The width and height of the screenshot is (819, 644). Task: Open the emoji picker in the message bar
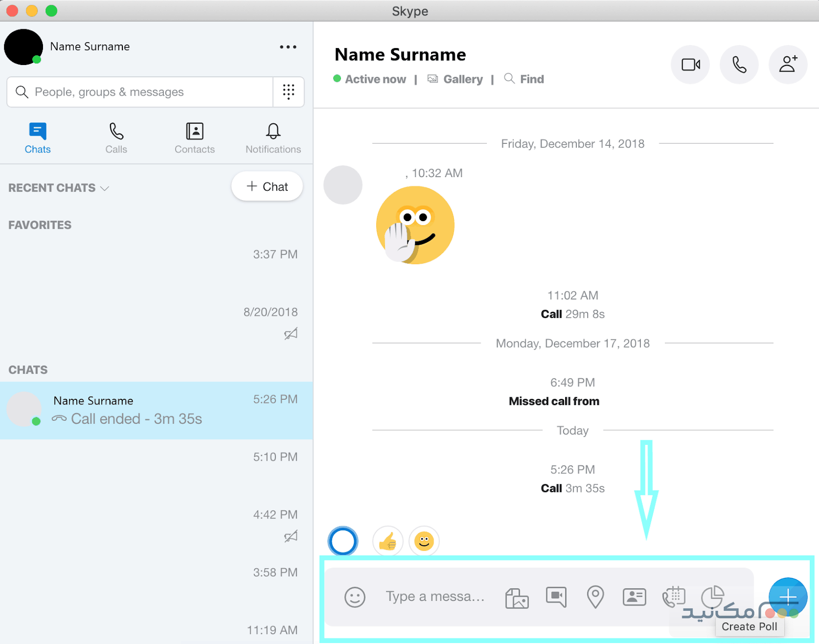(x=355, y=596)
